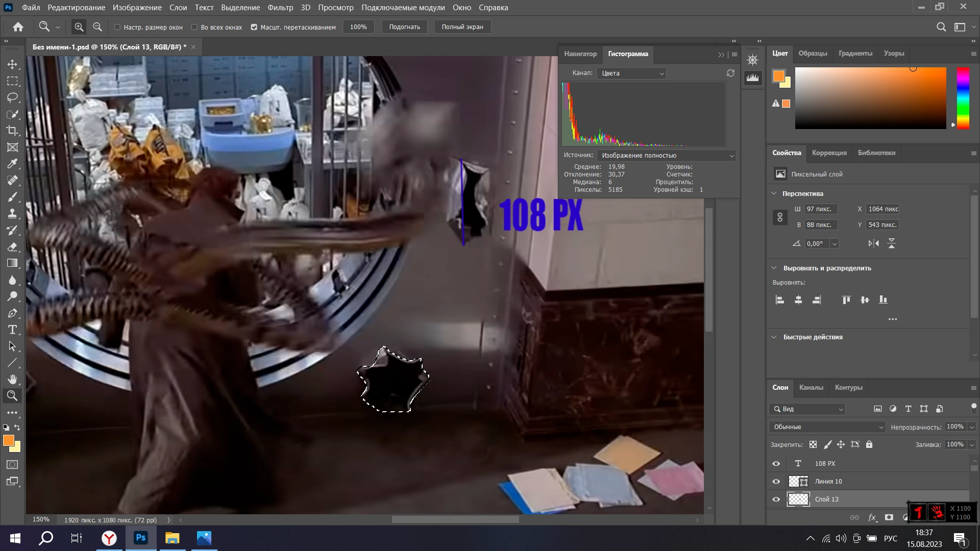Hide the 'Линия 10' layer
This screenshot has height=551, width=980.
click(x=776, y=481)
